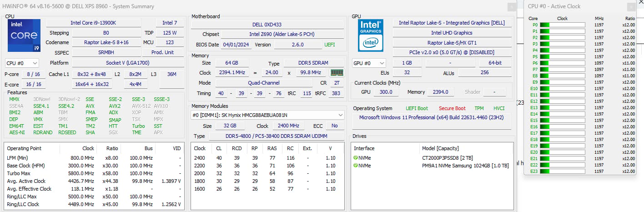Select the Socket V (LGA1700) platform field

tap(128, 63)
